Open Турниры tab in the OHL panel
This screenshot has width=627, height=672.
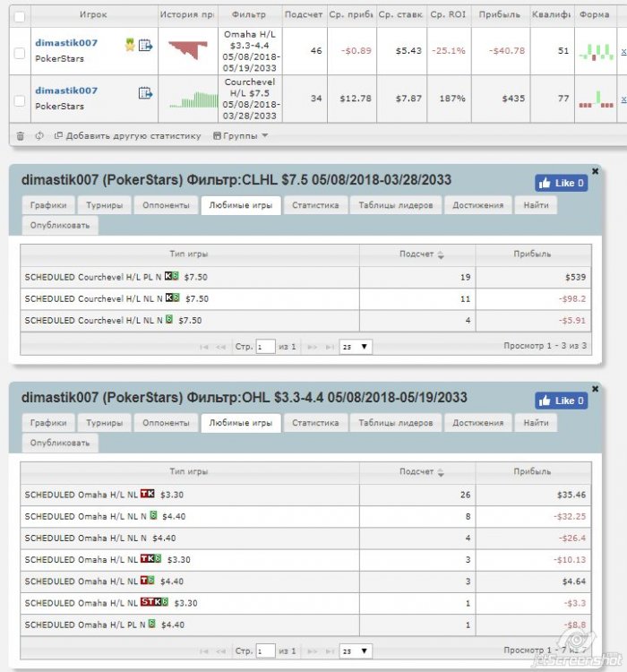click(104, 423)
